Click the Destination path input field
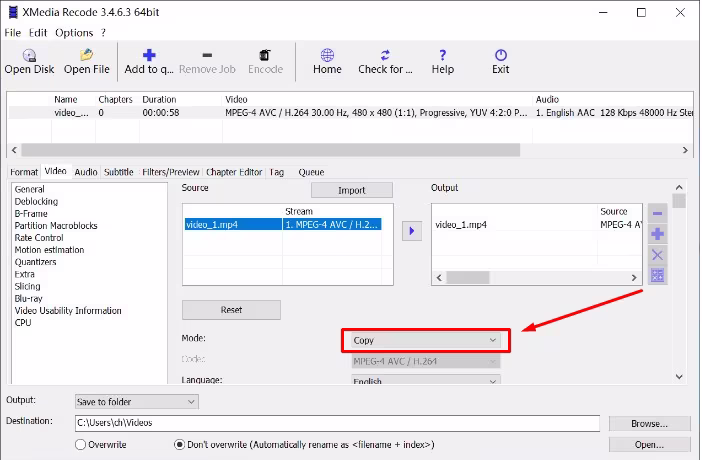The image size is (702, 460). [338, 423]
